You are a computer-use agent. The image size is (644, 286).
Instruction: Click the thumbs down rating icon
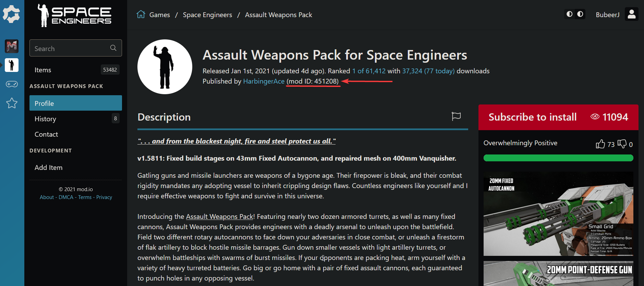(x=622, y=144)
